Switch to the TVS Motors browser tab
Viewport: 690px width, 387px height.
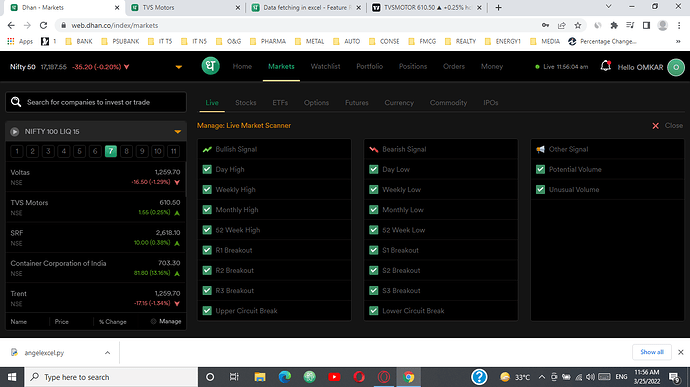(185, 7)
